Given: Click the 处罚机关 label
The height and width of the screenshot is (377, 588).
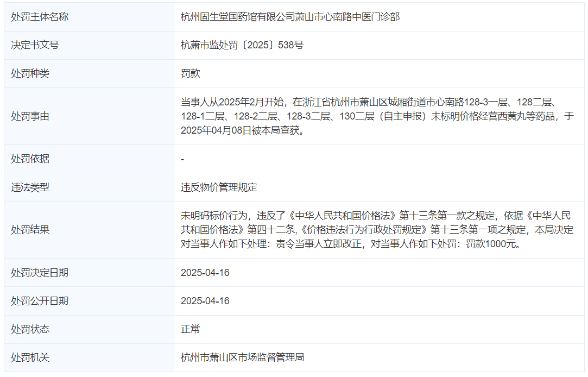Looking at the screenshot, I should [30, 357].
